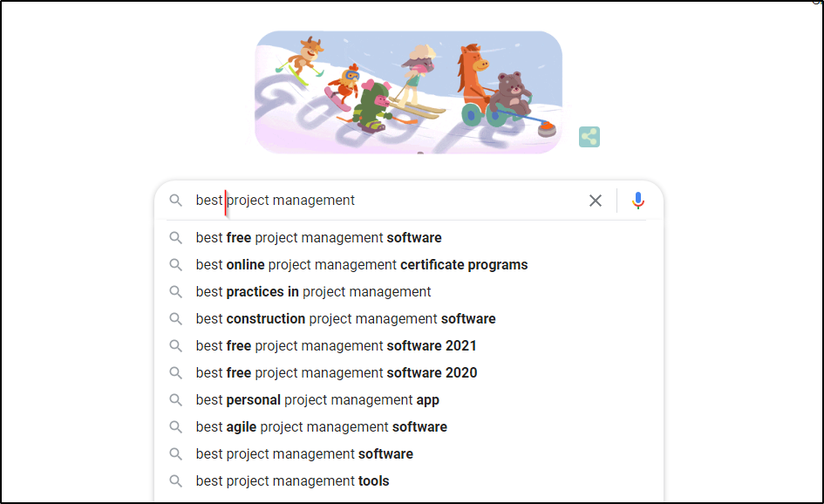Click magnifier icon beside 'best construction project management software'
This screenshot has width=824, height=504.
tap(176, 318)
